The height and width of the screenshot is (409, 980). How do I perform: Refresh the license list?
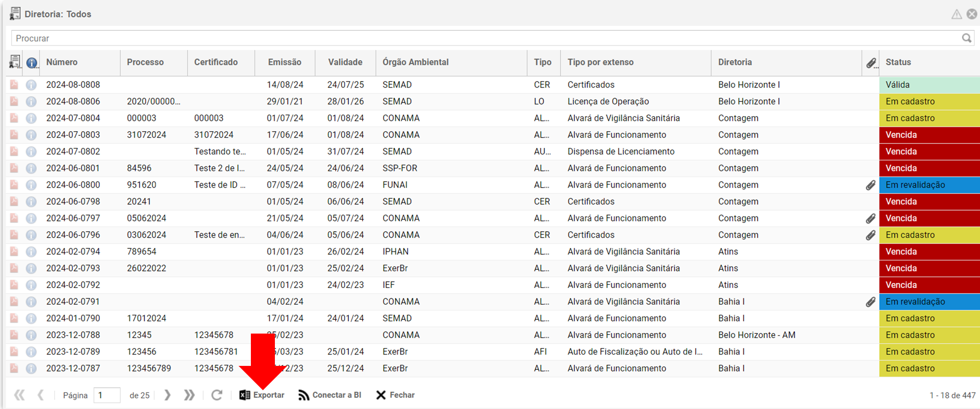pos(217,395)
